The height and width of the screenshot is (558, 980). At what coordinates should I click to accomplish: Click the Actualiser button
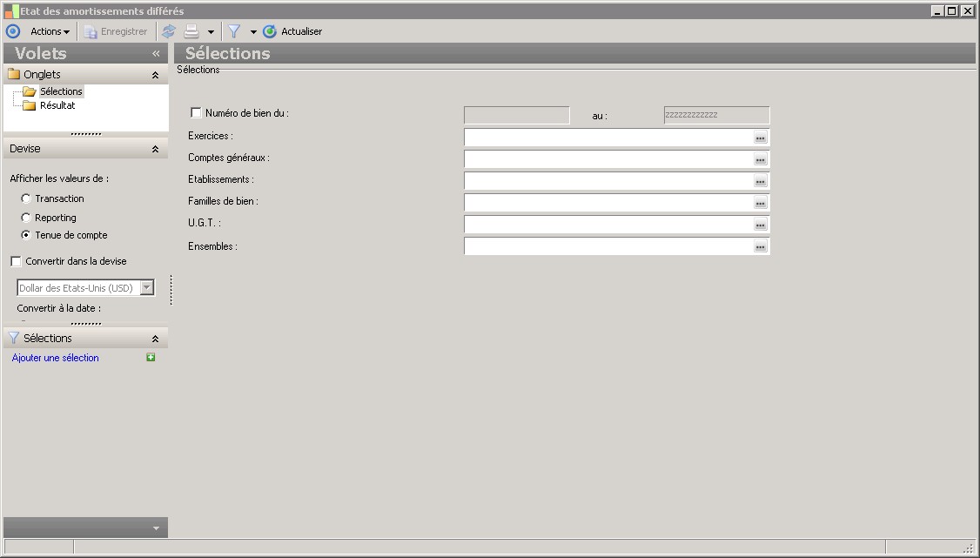click(293, 31)
